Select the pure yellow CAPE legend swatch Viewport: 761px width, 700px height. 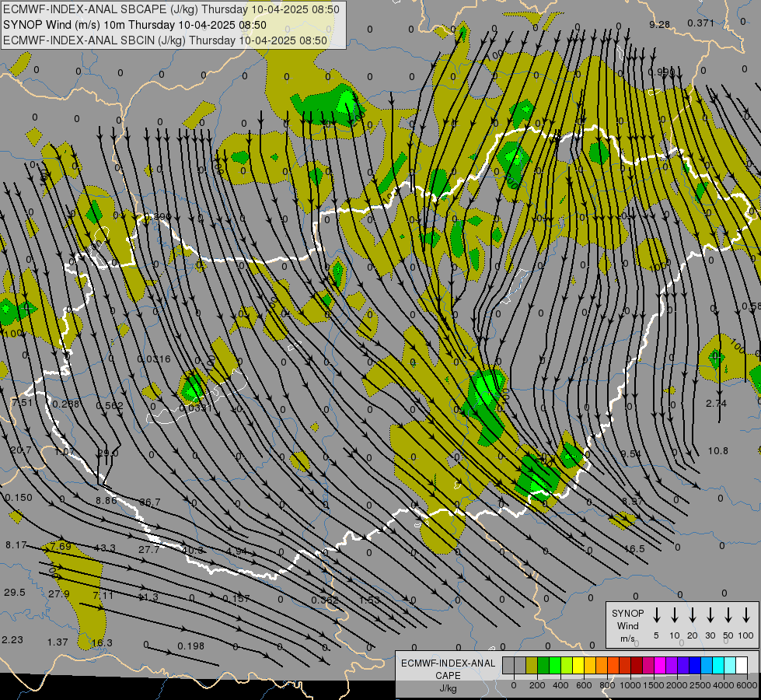[578, 665]
